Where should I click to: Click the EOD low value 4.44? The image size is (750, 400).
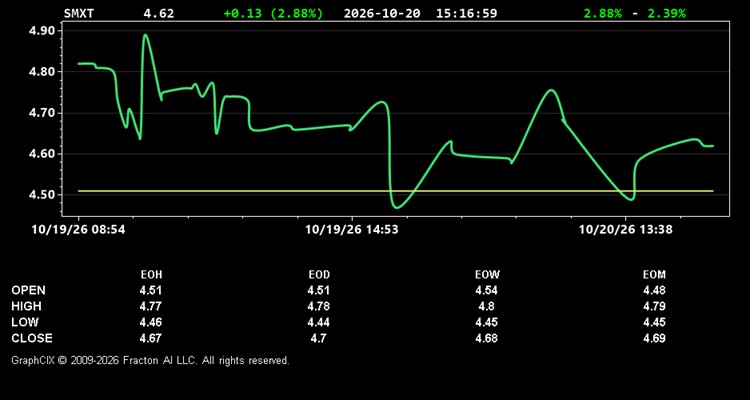click(319, 322)
